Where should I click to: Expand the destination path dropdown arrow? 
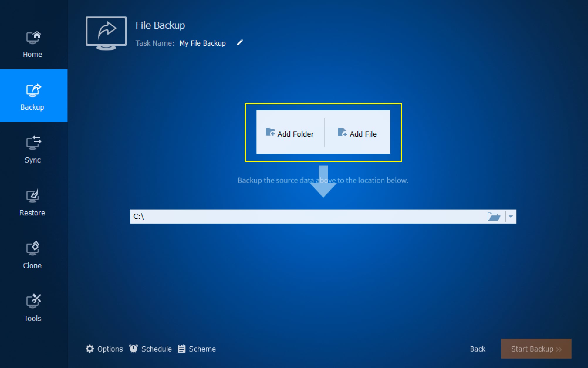point(511,217)
